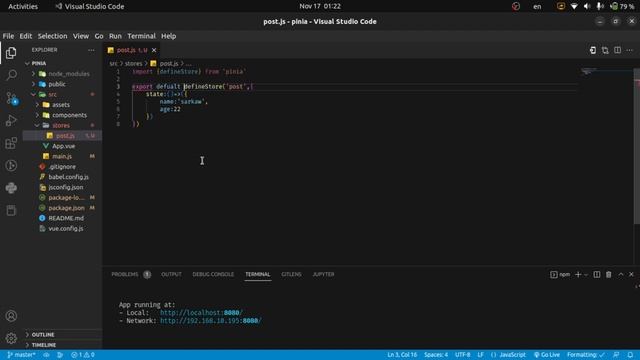Open the Explorer view in activity bar
640x360 pixels.
tap(11, 53)
